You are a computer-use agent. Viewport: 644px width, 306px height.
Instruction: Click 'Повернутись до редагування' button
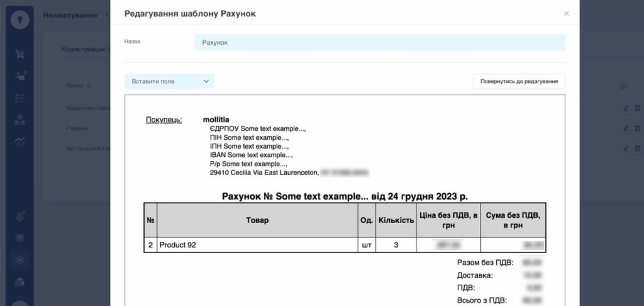tap(519, 81)
